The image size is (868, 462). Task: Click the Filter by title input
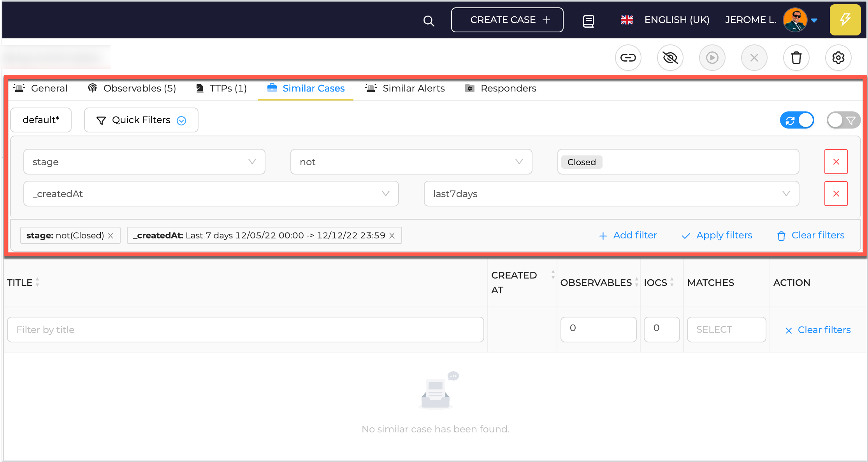[246, 330]
